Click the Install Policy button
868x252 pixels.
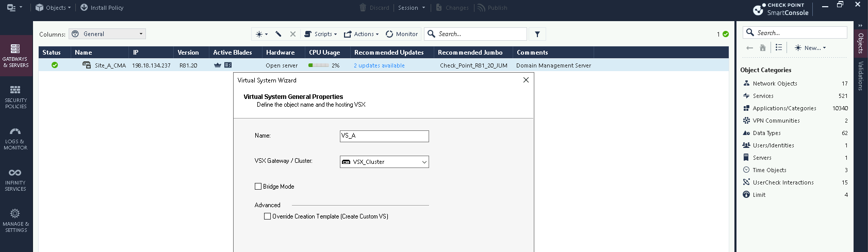tap(102, 8)
